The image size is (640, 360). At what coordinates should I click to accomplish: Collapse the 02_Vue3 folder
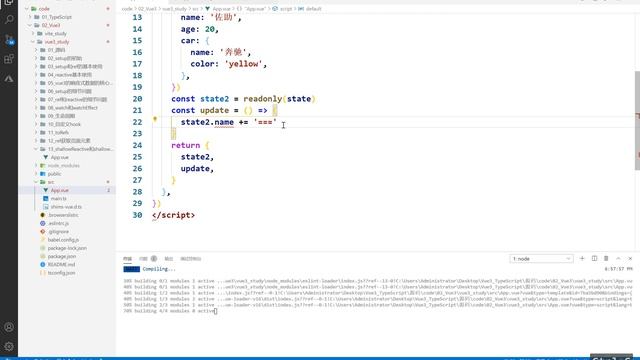click(x=30, y=25)
